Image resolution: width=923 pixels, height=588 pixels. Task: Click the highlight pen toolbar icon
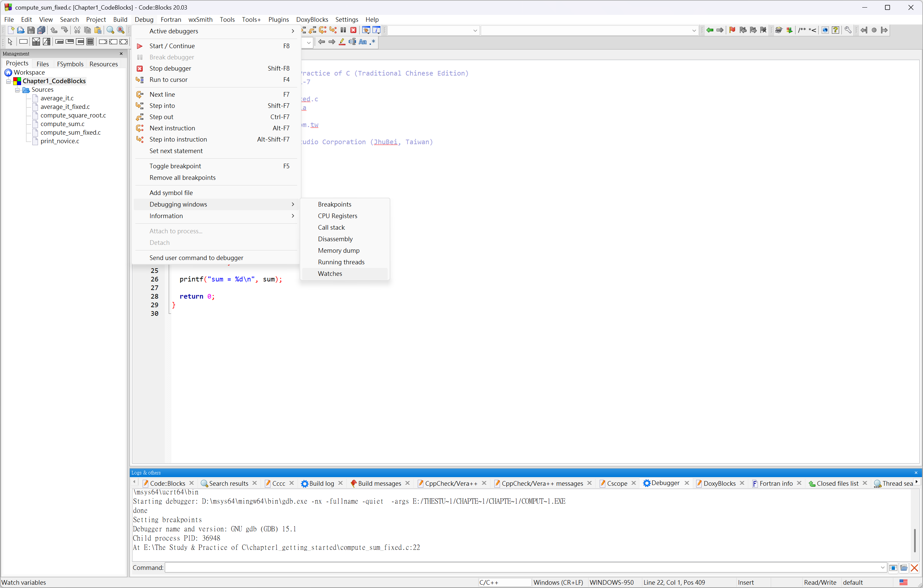342,42
